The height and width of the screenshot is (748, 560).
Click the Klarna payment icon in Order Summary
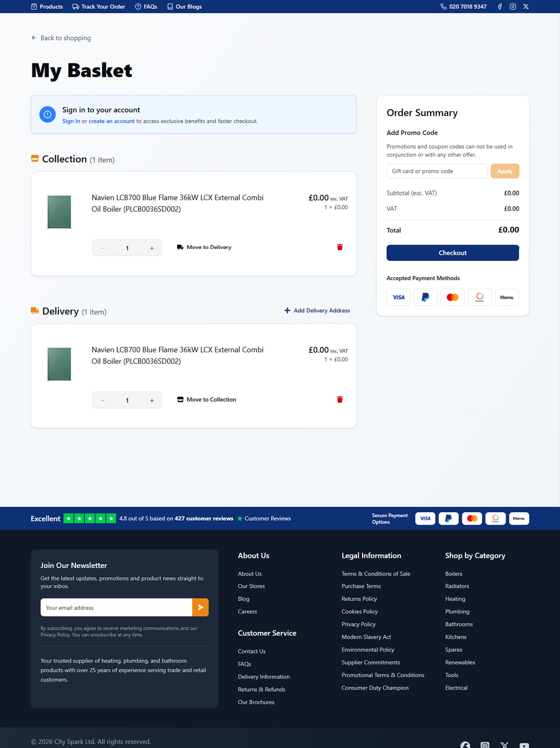point(507,297)
